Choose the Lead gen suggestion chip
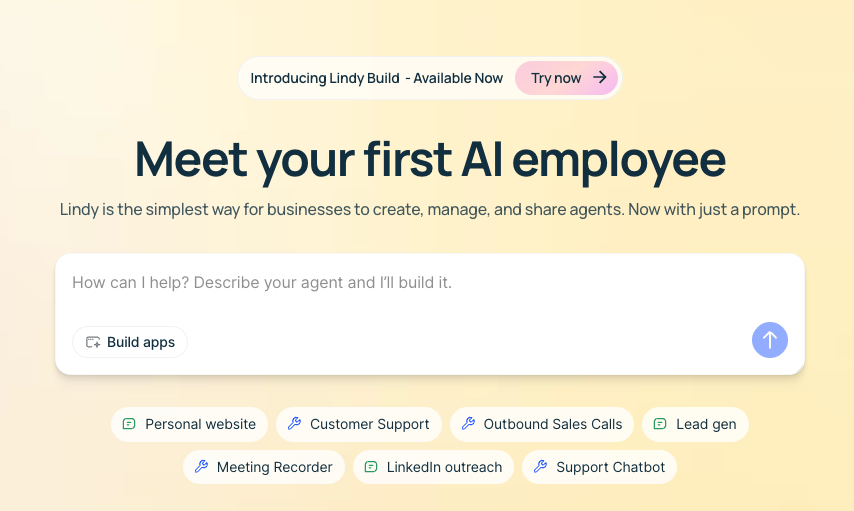Viewport: 854px width, 511px height. pyautogui.click(x=695, y=424)
